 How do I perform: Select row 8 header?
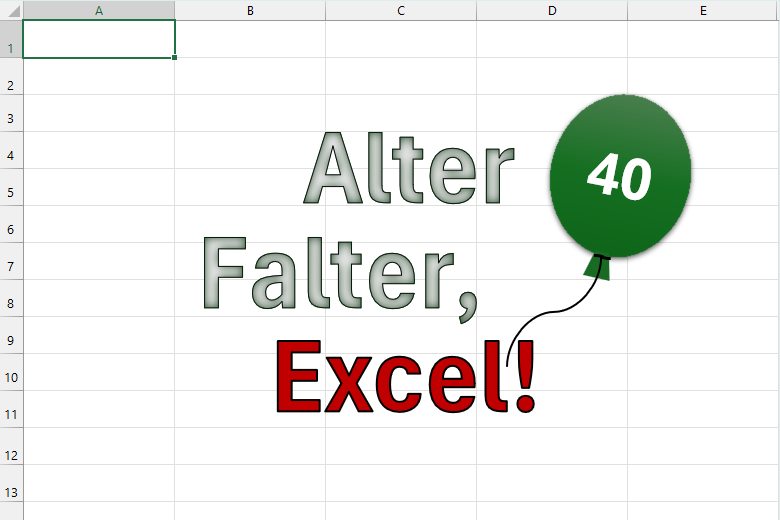(x=11, y=298)
